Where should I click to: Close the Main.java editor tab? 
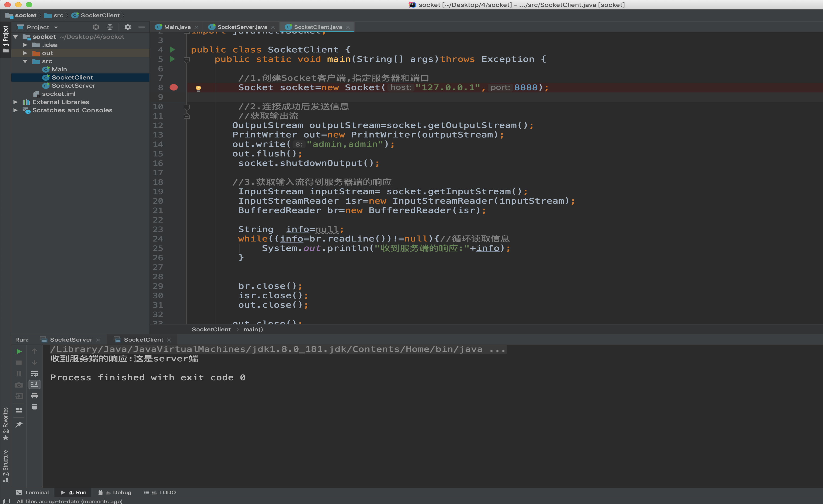coord(196,27)
